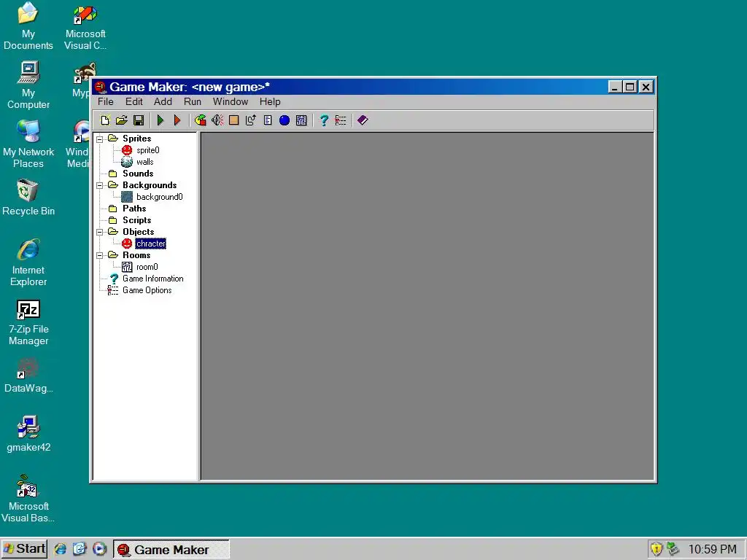This screenshot has width=747, height=560.
Task: Create a new game with the toolbar icon
Action: [x=105, y=120]
